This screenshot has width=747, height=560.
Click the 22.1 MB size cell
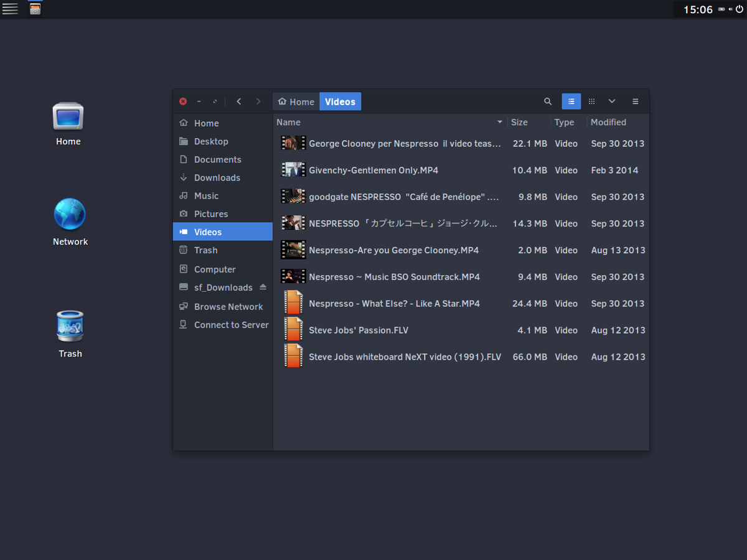(530, 144)
